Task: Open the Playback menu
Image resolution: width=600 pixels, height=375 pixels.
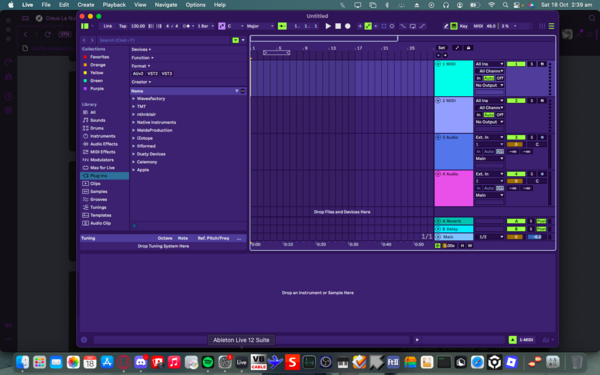Action: pos(114,5)
